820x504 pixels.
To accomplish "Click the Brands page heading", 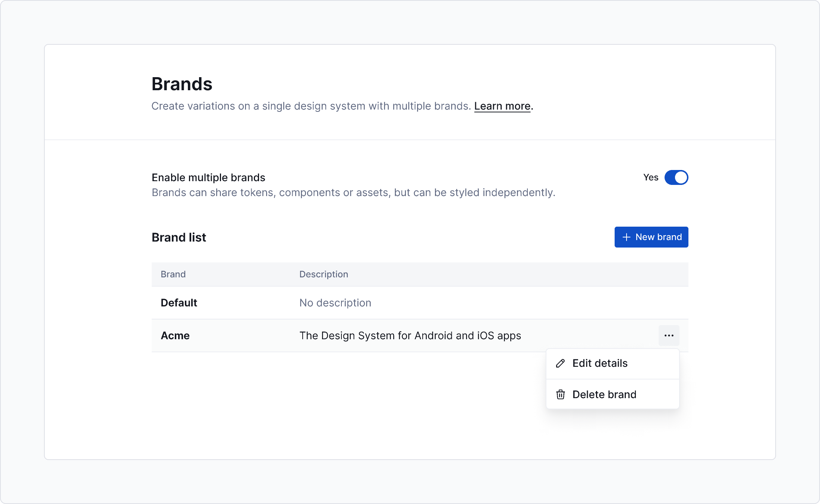I will click(x=182, y=84).
